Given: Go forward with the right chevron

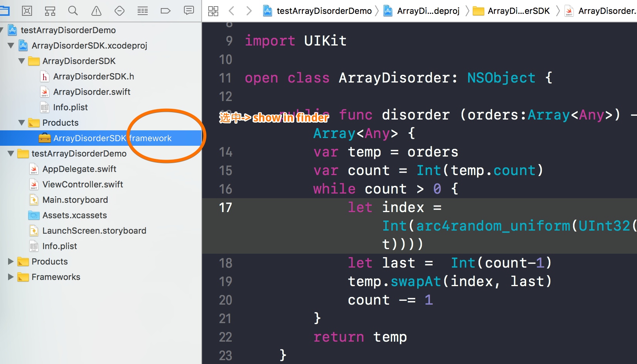Looking at the screenshot, I should tap(249, 11).
